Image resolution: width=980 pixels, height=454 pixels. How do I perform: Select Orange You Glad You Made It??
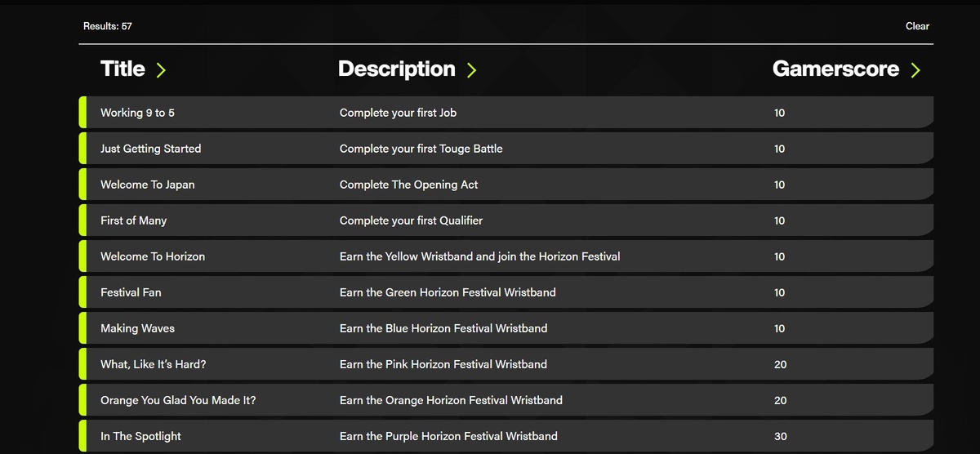point(178,400)
